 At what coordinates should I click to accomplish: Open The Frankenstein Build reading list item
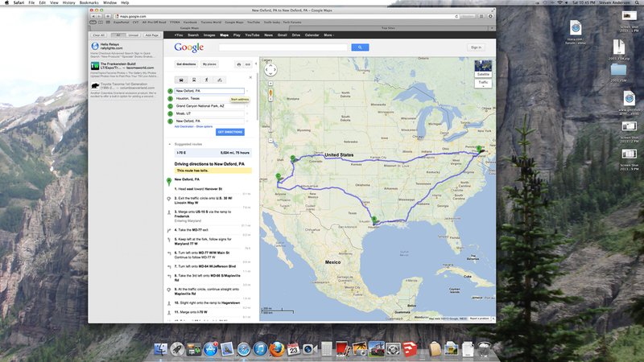pyautogui.click(x=126, y=70)
